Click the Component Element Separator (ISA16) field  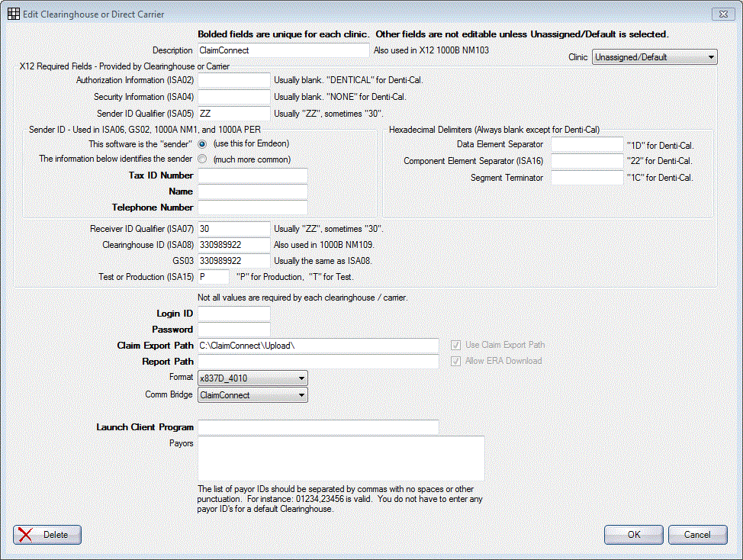pyautogui.click(x=587, y=161)
